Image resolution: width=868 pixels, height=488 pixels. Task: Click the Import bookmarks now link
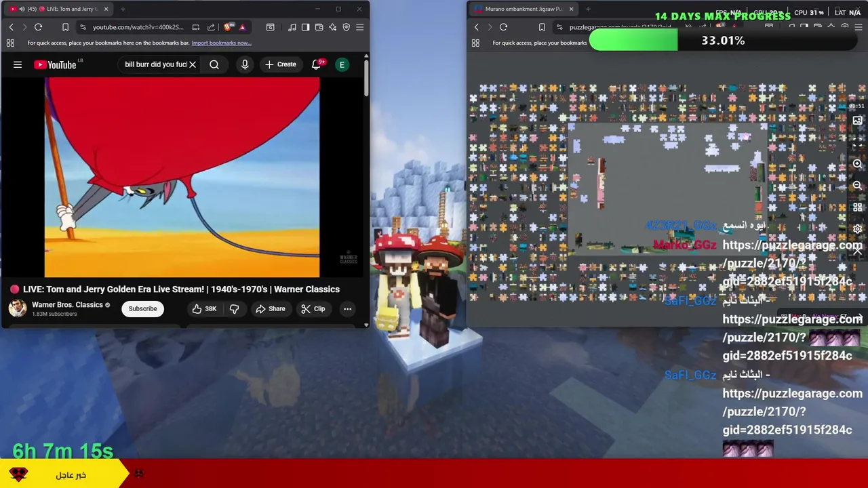click(x=221, y=43)
